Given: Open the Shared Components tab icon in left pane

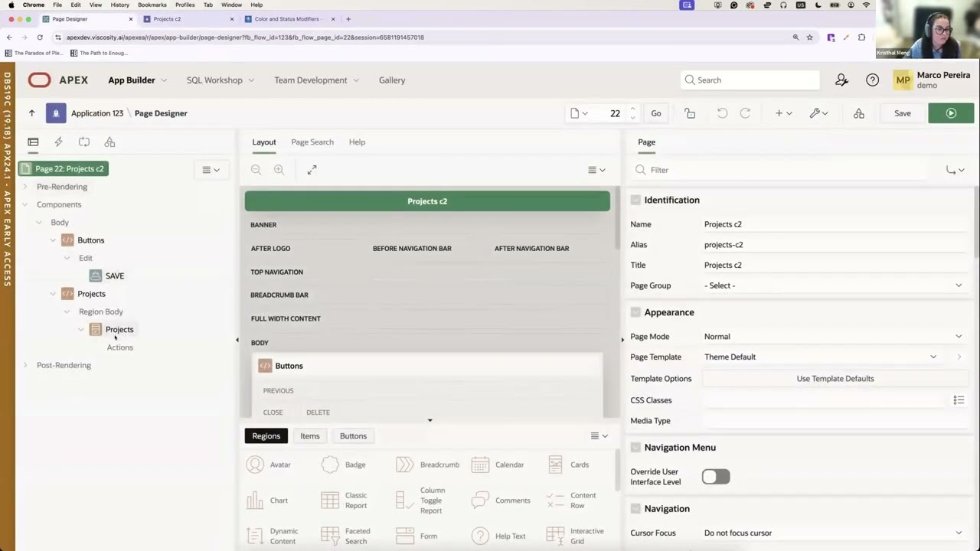Looking at the screenshot, I should 109,142.
